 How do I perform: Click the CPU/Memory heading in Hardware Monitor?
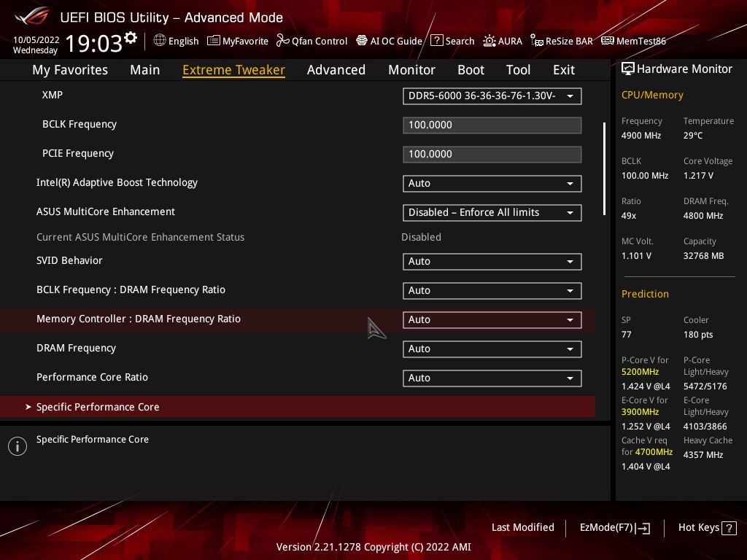[652, 95]
